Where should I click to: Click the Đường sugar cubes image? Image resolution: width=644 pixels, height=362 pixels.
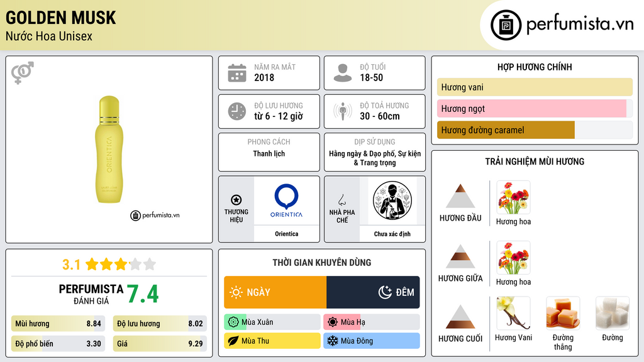click(613, 313)
